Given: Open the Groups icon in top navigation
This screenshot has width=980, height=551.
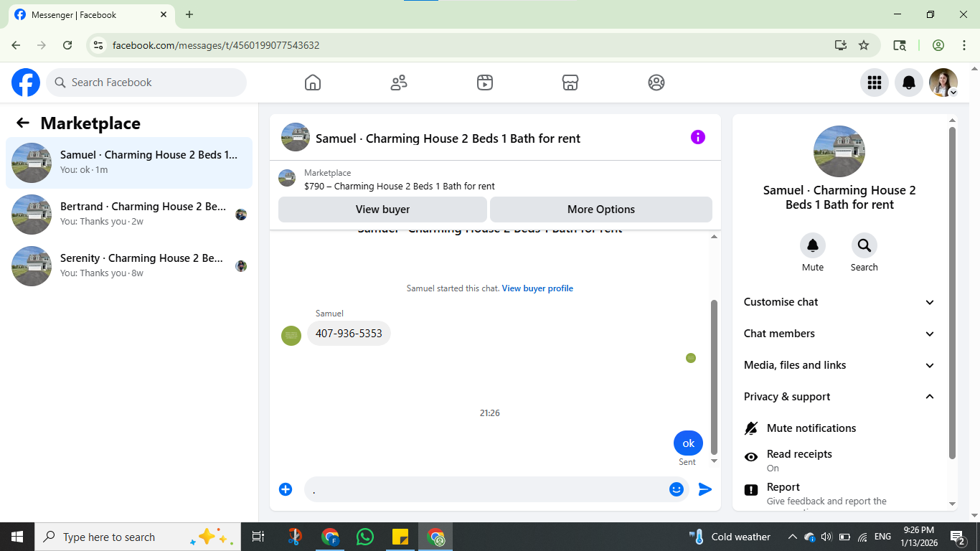Looking at the screenshot, I should point(656,83).
